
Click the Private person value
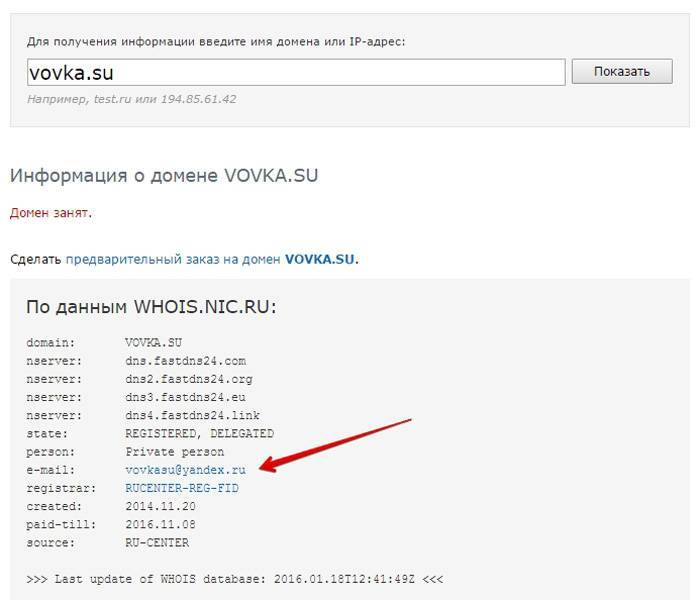click(x=175, y=452)
